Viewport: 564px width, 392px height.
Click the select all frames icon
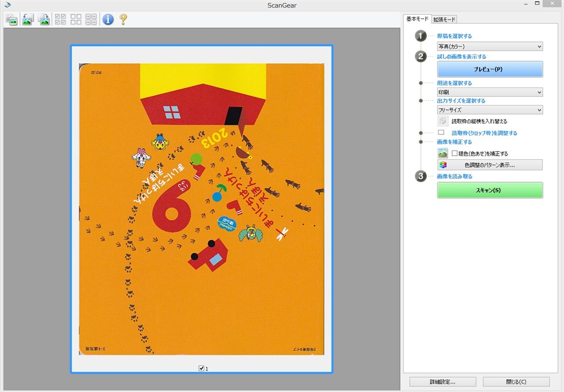(x=61, y=19)
